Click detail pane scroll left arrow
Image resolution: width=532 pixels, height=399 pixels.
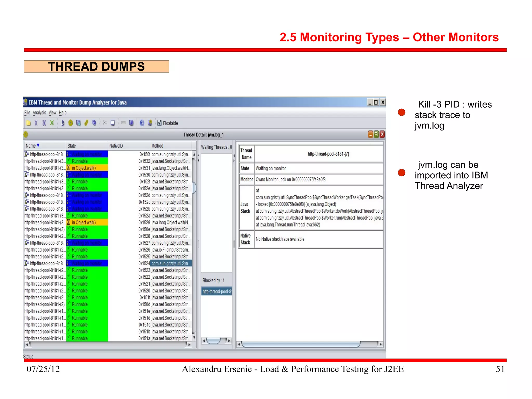[239, 344]
